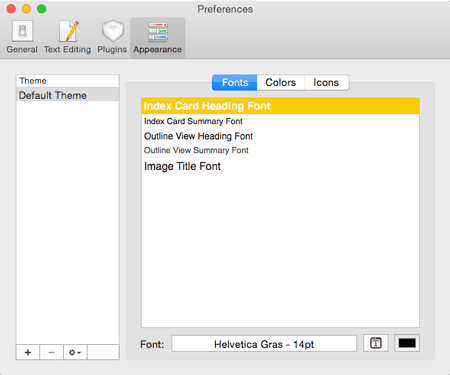Open the Plugins preferences pane
The width and height of the screenshot is (450, 375).
tap(112, 37)
